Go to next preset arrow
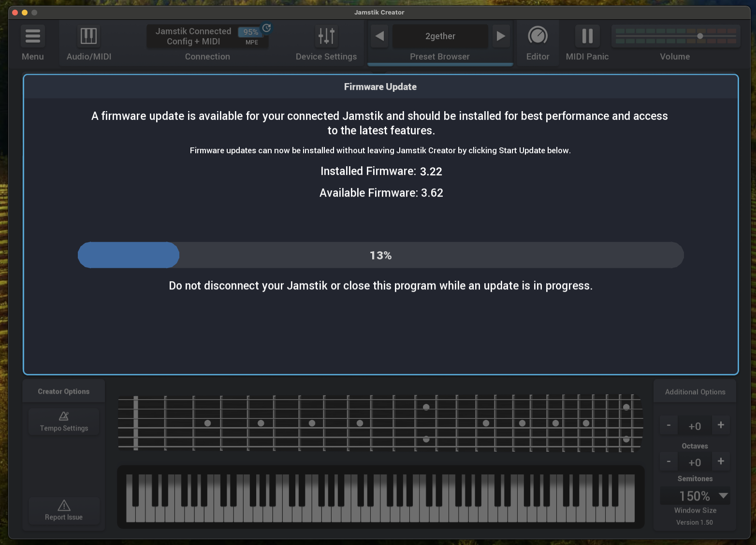Screen dimensions: 756x545 [501, 36]
